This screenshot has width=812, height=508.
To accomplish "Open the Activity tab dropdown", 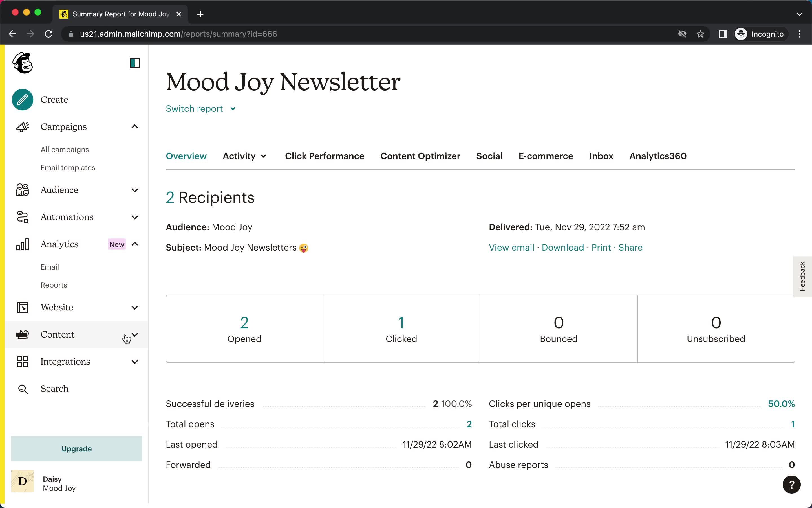I will click(x=245, y=156).
